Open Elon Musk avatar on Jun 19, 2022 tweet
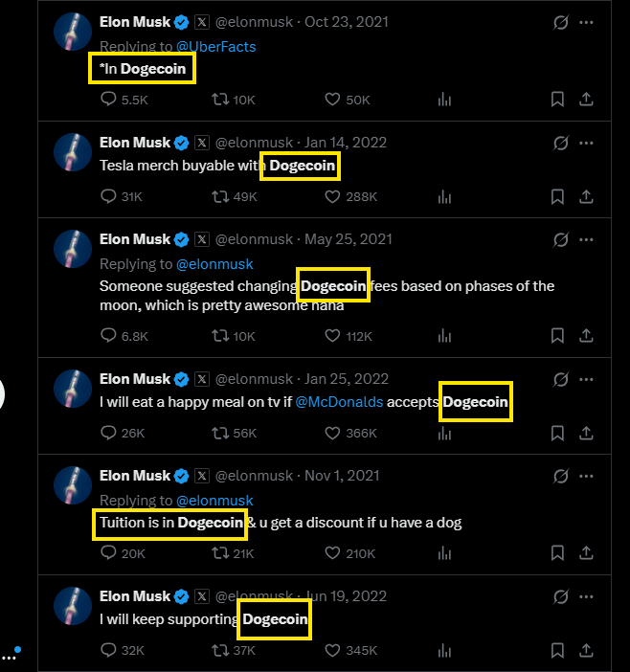This screenshot has width=630, height=672. pyautogui.click(x=73, y=606)
